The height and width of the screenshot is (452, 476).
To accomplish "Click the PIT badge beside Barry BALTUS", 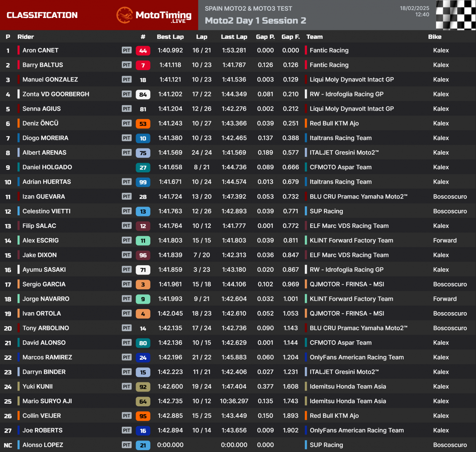I will pos(126,65).
